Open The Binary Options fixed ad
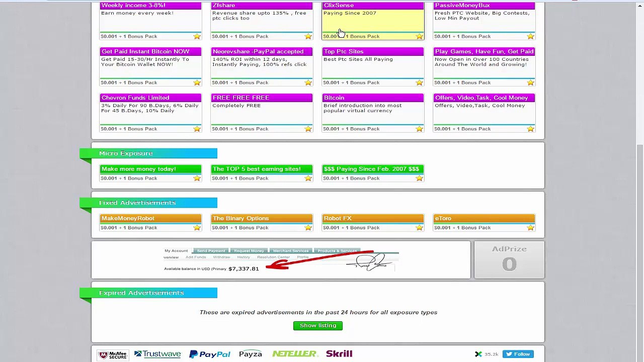Screen dimensions: 644x362 click(262, 218)
